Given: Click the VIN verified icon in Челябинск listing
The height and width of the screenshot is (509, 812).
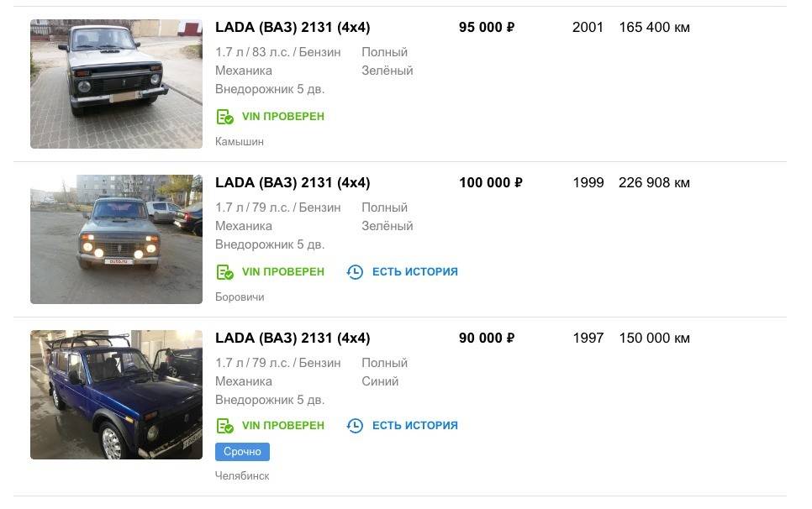Looking at the screenshot, I should 224,426.
